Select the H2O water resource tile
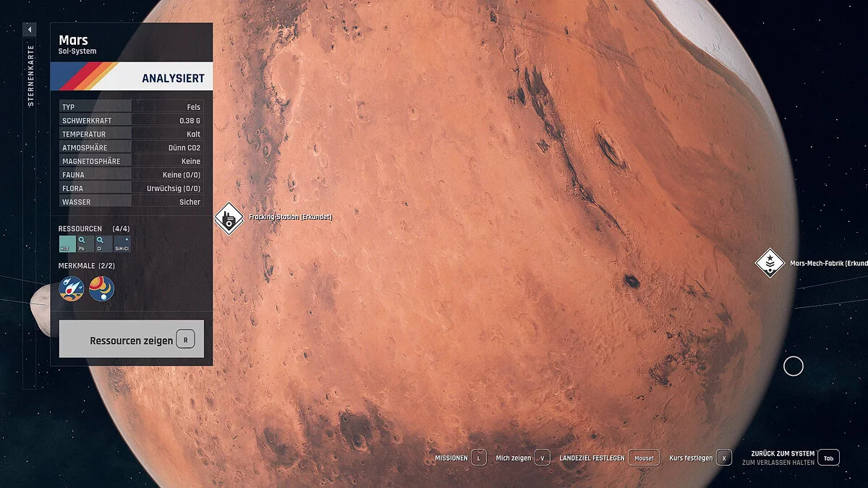The image size is (868, 488). tap(67, 244)
